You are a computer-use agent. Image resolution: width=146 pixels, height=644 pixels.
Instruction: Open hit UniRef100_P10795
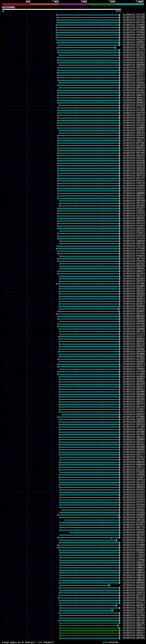tap(133, 15)
